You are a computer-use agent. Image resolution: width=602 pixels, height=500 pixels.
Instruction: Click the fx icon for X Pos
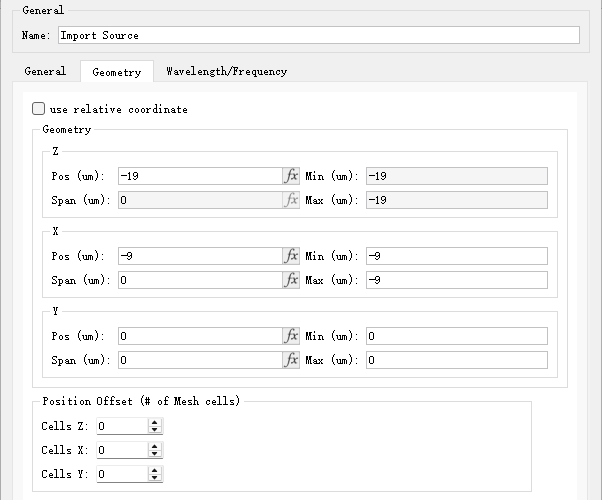pyautogui.click(x=291, y=256)
